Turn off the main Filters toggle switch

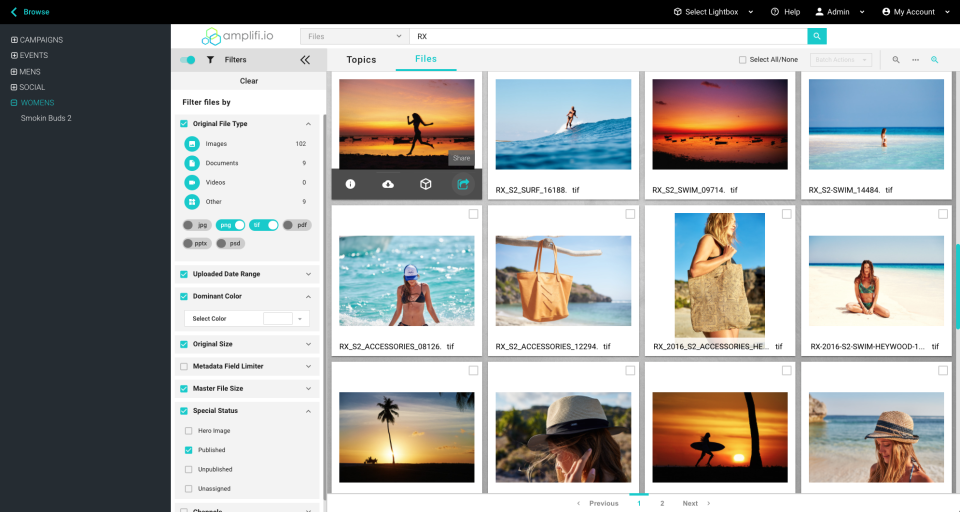click(x=187, y=60)
